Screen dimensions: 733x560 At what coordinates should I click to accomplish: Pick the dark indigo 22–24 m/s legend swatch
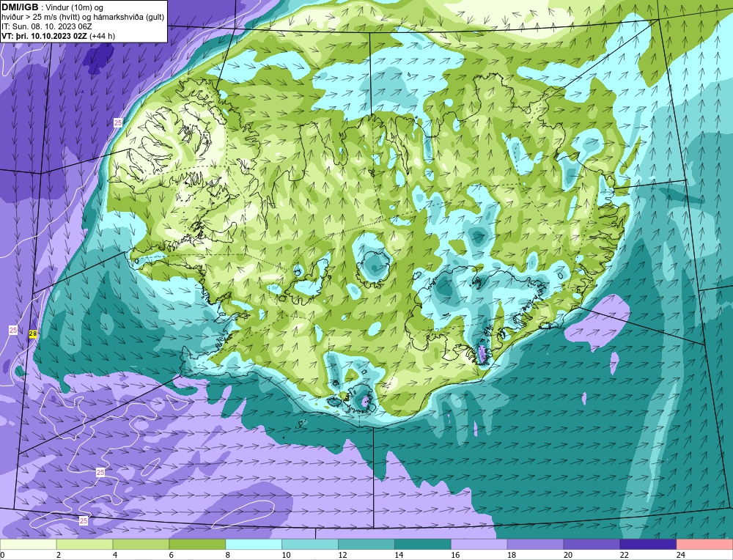(x=648, y=545)
